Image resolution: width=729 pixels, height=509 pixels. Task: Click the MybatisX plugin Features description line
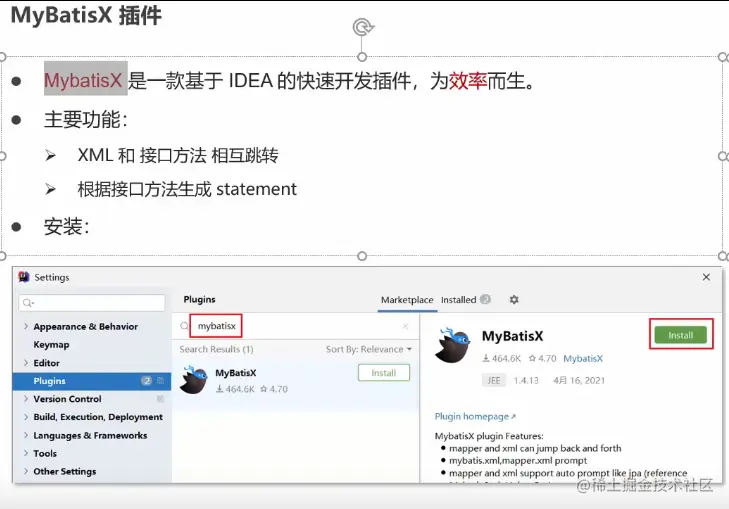click(489, 436)
